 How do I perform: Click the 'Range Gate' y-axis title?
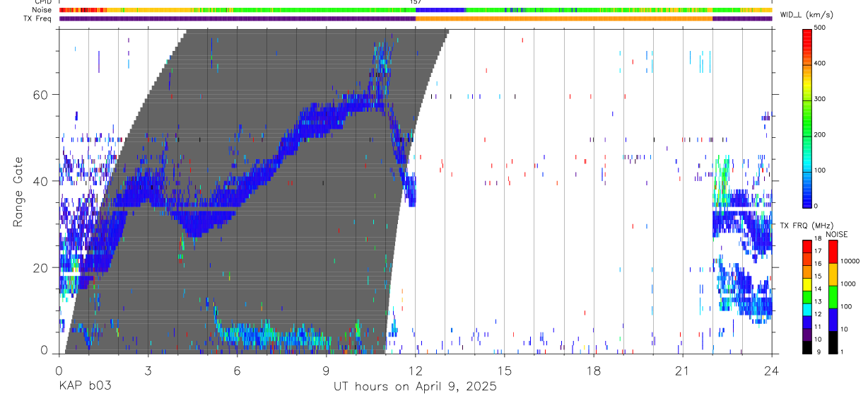click(19, 192)
